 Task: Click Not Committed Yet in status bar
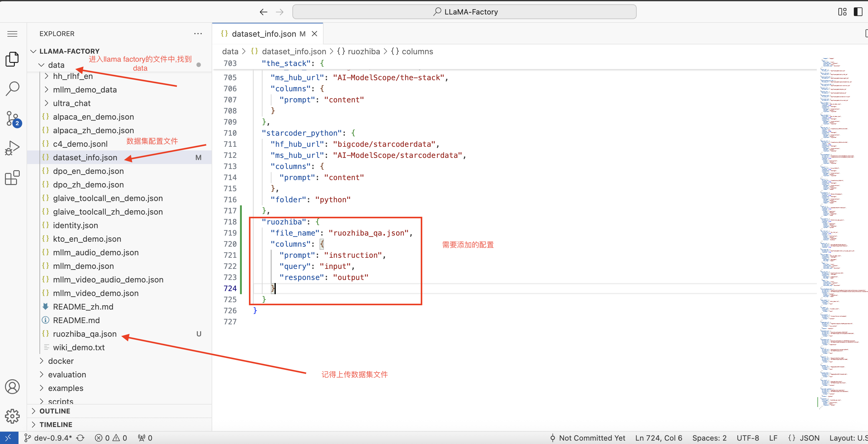588,438
